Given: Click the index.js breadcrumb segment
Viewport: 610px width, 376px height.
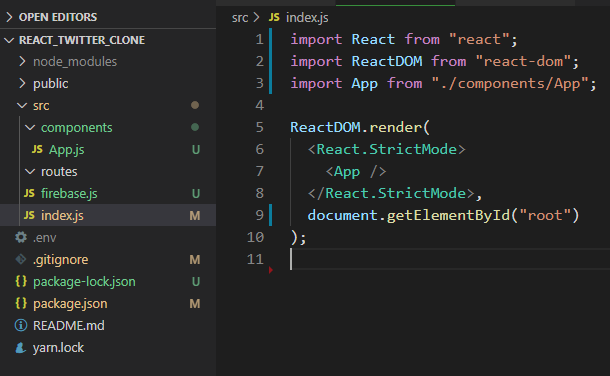Looking at the screenshot, I should [307, 17].
